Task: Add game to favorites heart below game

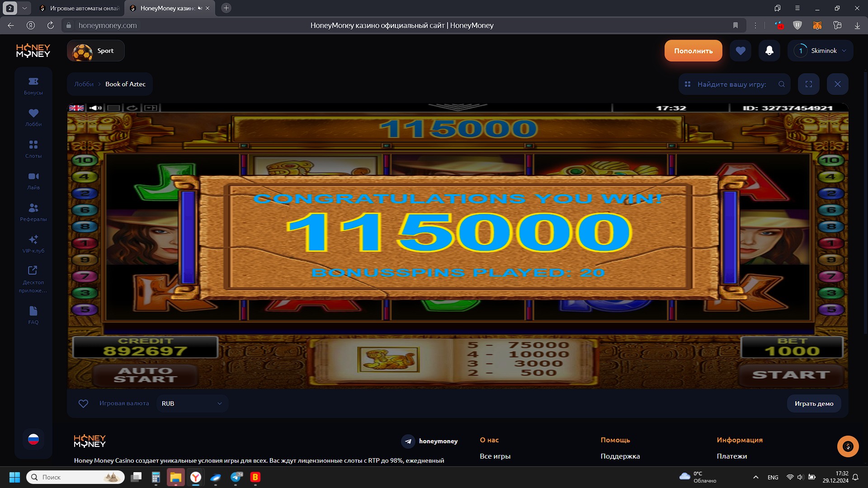Action: (83, 404)
